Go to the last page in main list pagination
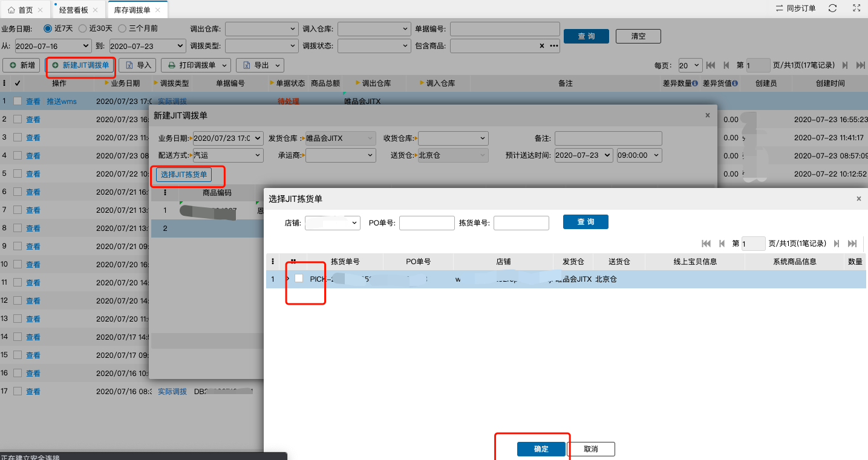Screen dimensions: 868x460 click(860, 65)
